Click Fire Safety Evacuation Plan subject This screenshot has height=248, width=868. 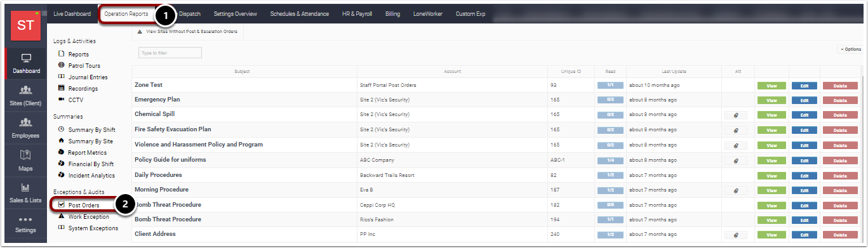(173, 129)
